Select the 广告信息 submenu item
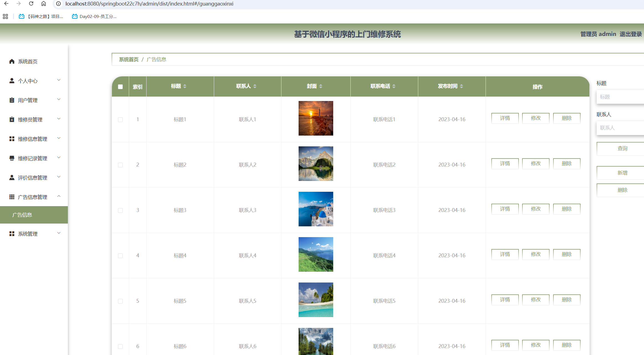 (22, 215)
